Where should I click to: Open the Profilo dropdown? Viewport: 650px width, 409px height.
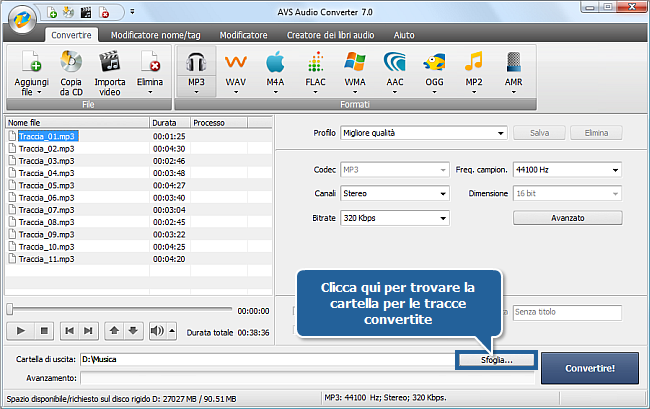[x=424, y=132]
